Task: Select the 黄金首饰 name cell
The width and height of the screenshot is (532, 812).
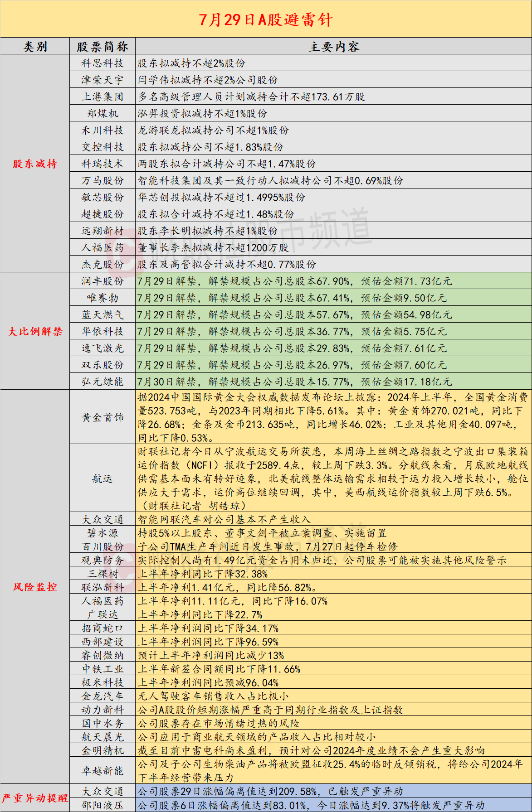Action: [x=102, y=417]
